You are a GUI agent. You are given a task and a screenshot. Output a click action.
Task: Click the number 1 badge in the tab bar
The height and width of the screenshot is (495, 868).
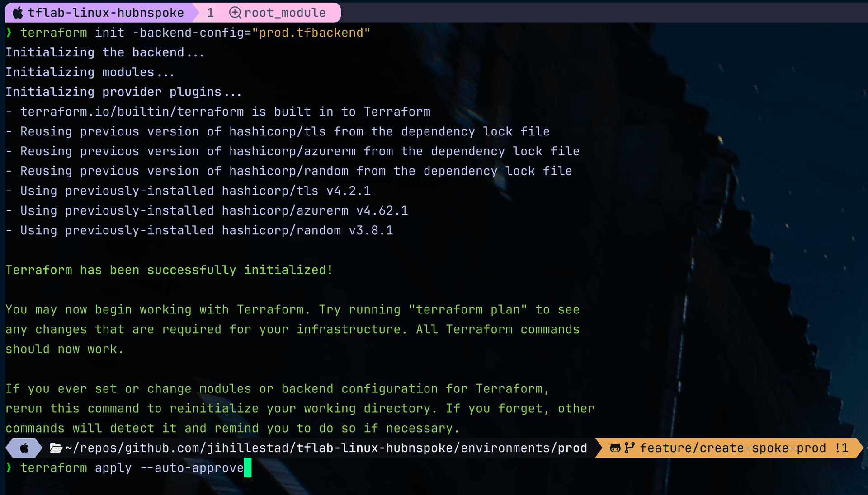(210, 12)
